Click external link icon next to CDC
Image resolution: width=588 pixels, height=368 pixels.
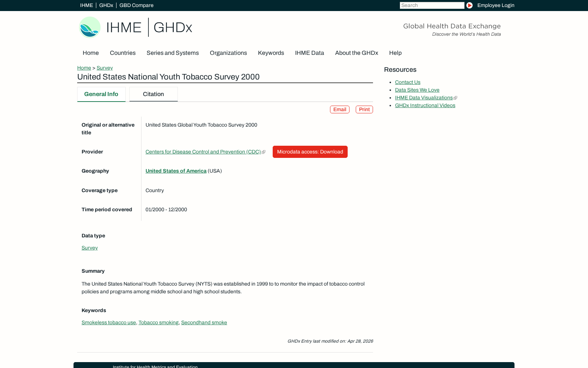point(263,152)
